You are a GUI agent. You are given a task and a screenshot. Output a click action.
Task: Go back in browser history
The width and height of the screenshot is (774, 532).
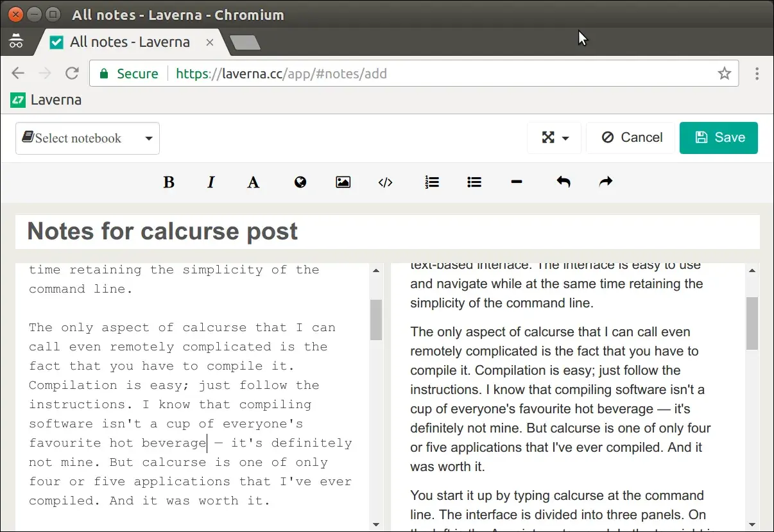pyautogui.click(x=18, y=74)
